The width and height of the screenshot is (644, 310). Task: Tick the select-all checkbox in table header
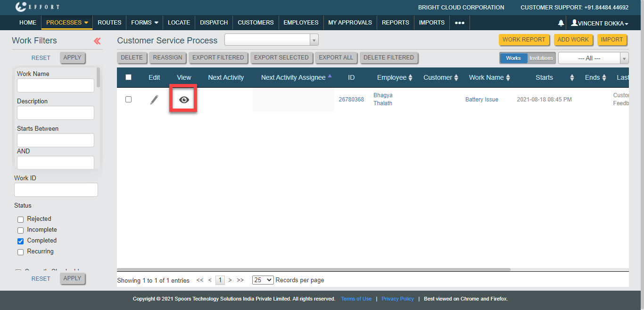tap(128, 77)
